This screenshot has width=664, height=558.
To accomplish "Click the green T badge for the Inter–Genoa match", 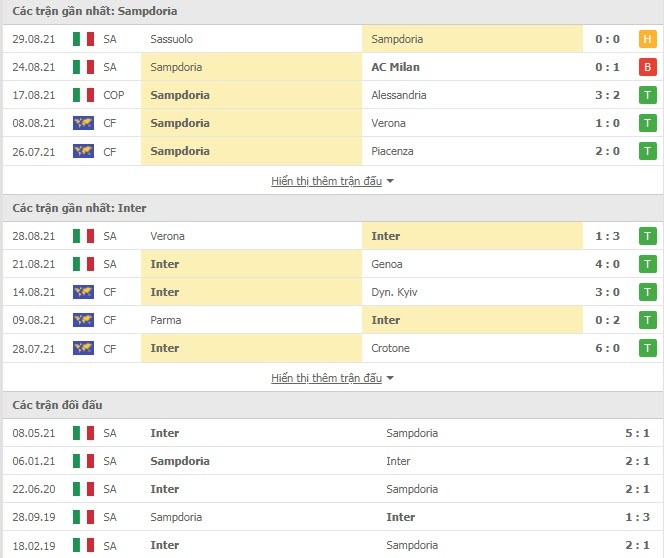I will click(647, 264).
